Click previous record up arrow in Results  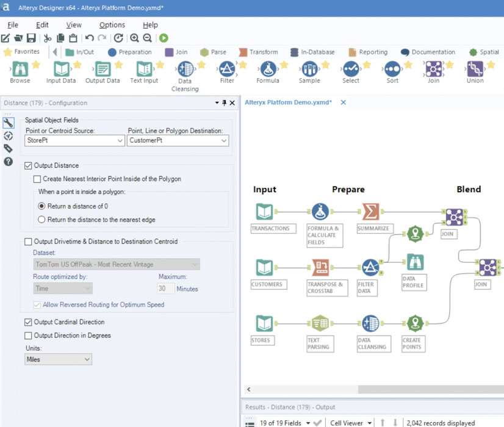(383, 423)
